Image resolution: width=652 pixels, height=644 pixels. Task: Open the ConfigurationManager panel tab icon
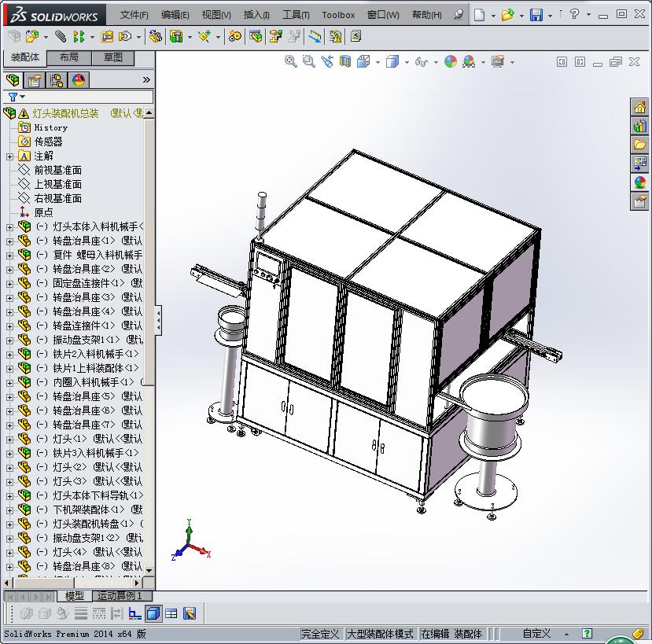[57, 80]
